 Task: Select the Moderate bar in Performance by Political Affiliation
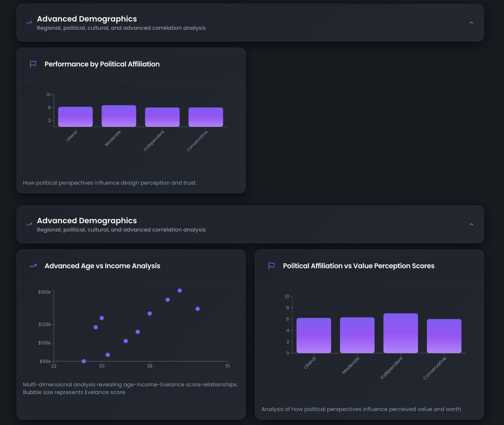point(119,116)
